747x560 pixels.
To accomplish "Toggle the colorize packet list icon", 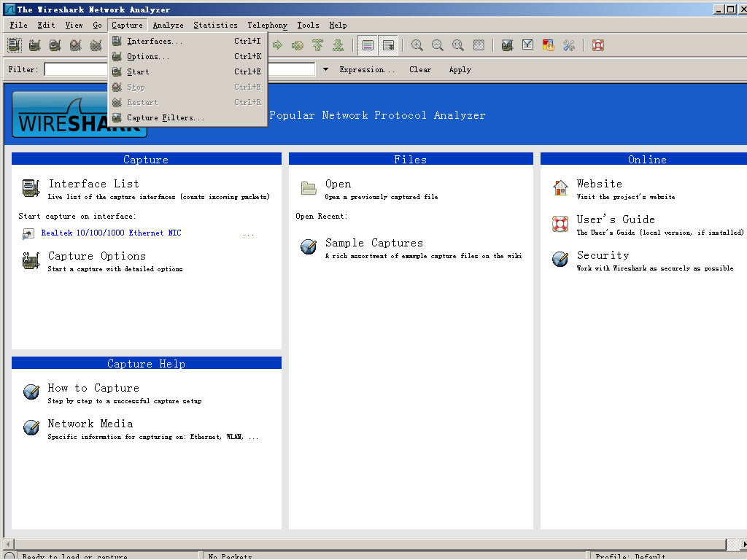I will [368, 45].
